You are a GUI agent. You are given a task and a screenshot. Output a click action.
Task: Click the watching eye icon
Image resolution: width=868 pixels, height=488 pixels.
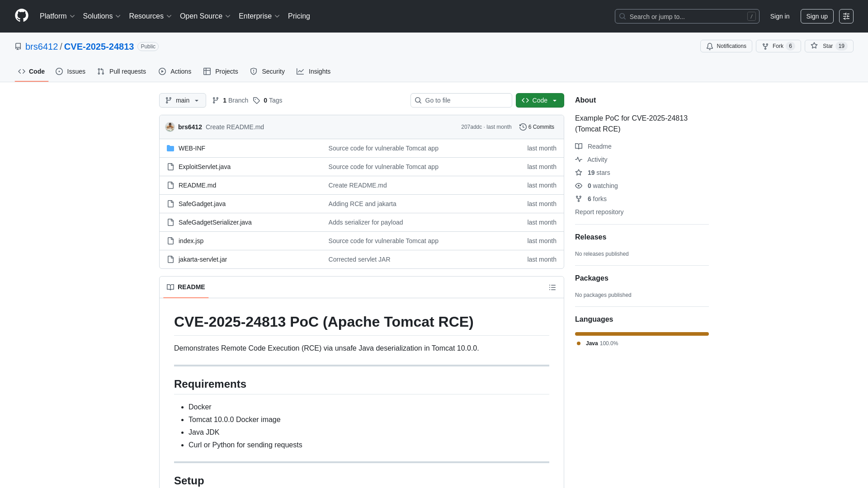pos(579,186)
